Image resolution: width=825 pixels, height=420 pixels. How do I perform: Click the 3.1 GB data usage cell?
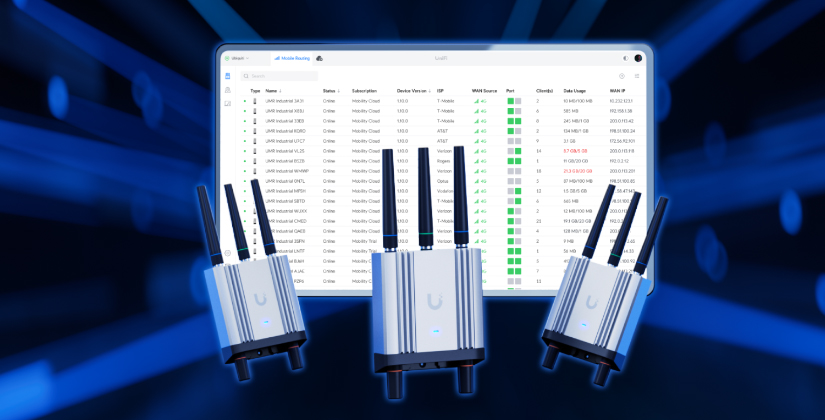pos(569,141)
